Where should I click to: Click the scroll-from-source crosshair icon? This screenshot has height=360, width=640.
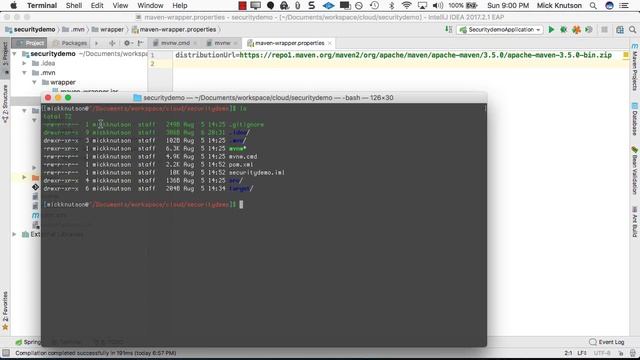click(112, 43)
